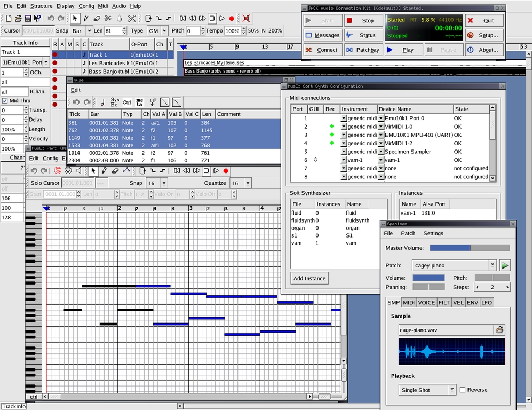The image size is (532, 410).
Task: Toggle the MidiThru checkbox
Action: [x=5, y=101]
